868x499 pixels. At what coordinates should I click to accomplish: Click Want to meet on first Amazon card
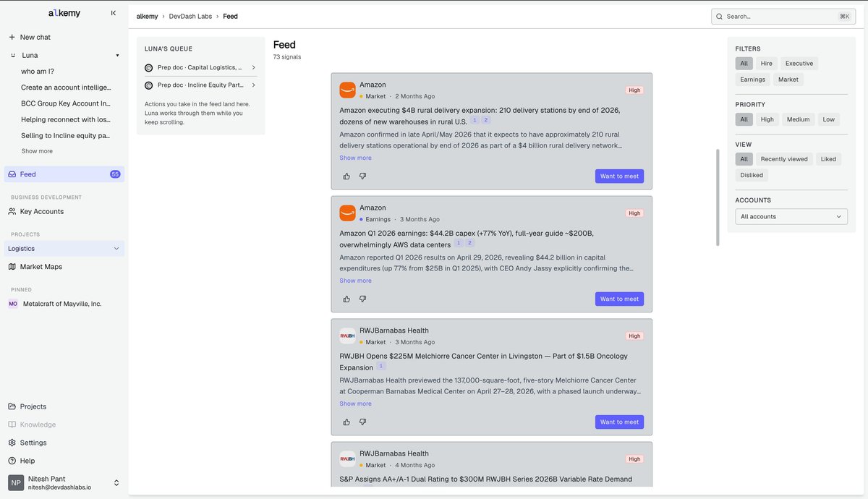tap(619, 176)
